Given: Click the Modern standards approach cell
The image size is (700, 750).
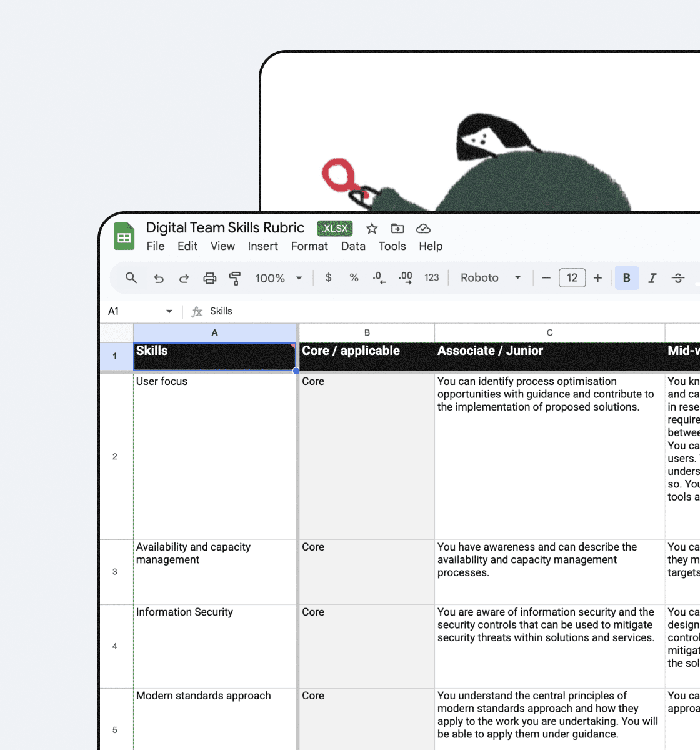Looking at the screenshot, I should click(x=215, y=719).
